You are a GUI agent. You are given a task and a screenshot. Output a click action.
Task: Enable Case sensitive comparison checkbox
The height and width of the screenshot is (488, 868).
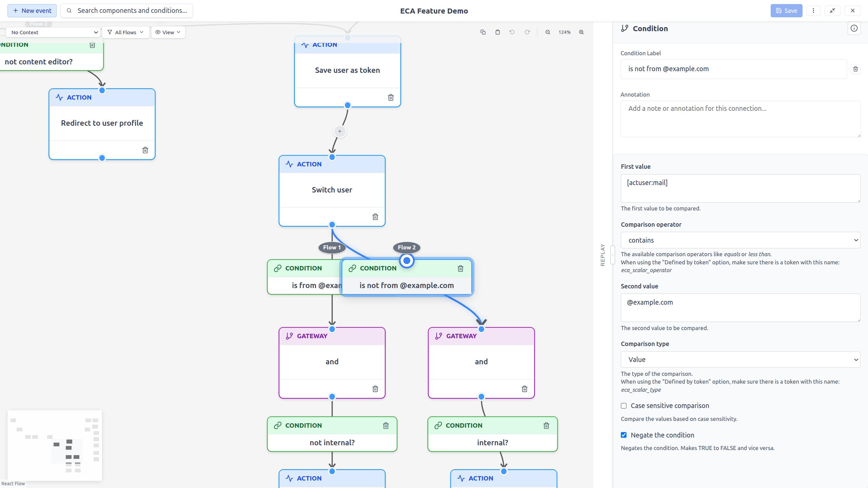coord(624,406)
